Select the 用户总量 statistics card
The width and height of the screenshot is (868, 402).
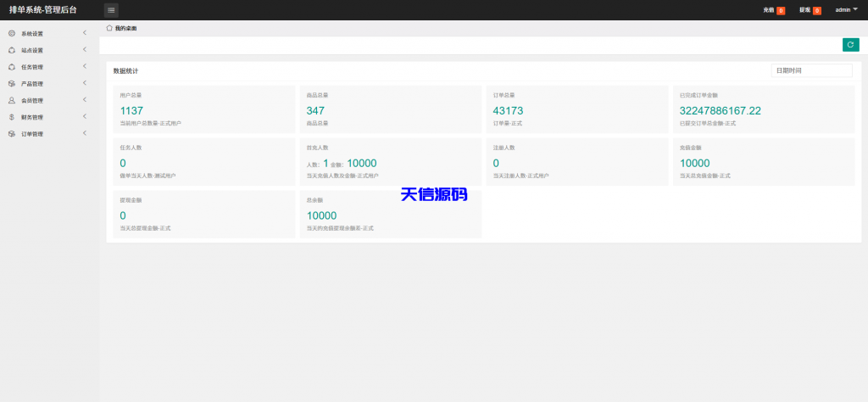[203, 109]
